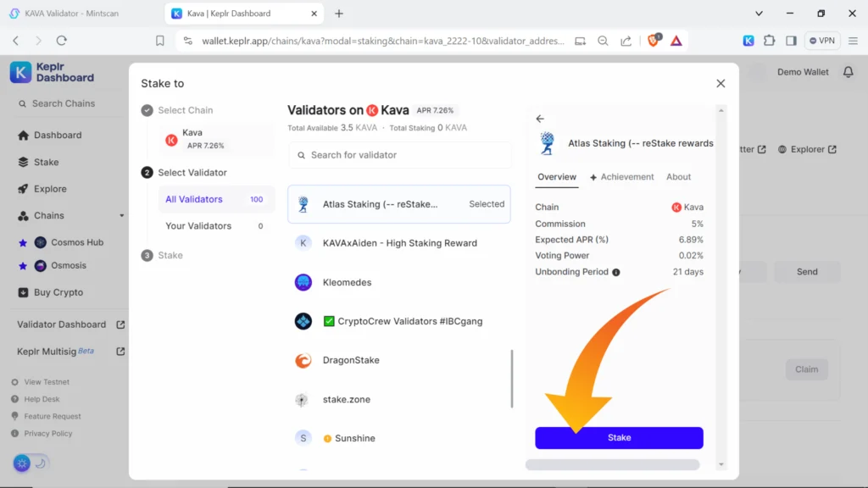
Task: Click the Search for validator field
Action: pyautogui.click(x=400, y=155)
